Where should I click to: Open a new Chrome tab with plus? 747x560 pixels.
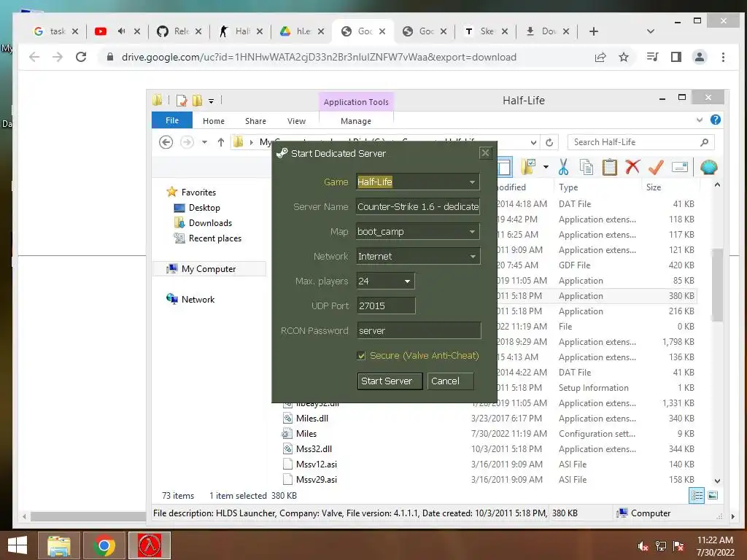pyautogui.click(x=594, y=31)
